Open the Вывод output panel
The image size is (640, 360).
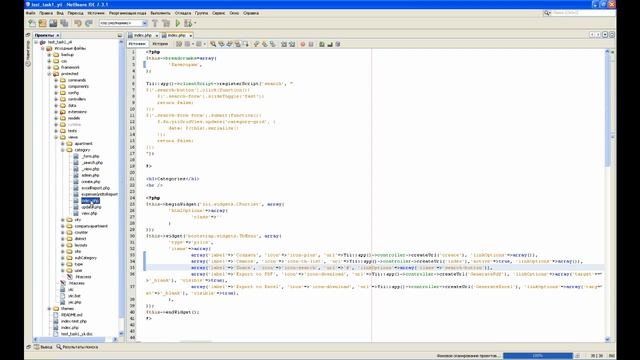point(44,347)
